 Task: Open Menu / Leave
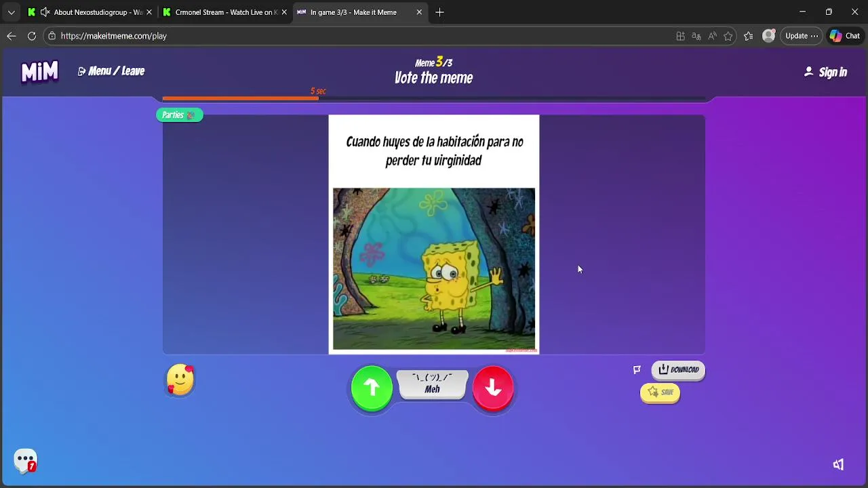point(111,71)
